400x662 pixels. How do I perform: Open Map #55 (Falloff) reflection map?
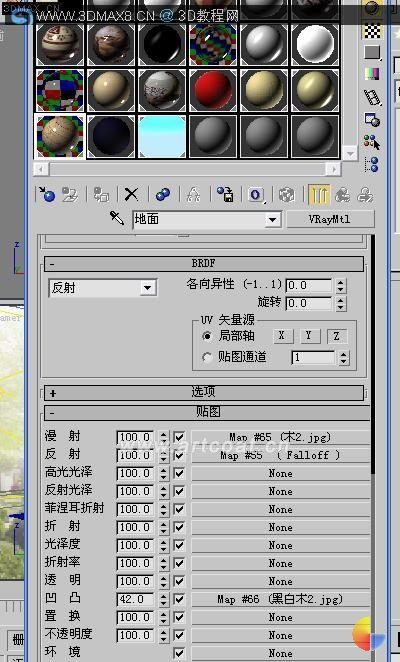click(280, 456)
